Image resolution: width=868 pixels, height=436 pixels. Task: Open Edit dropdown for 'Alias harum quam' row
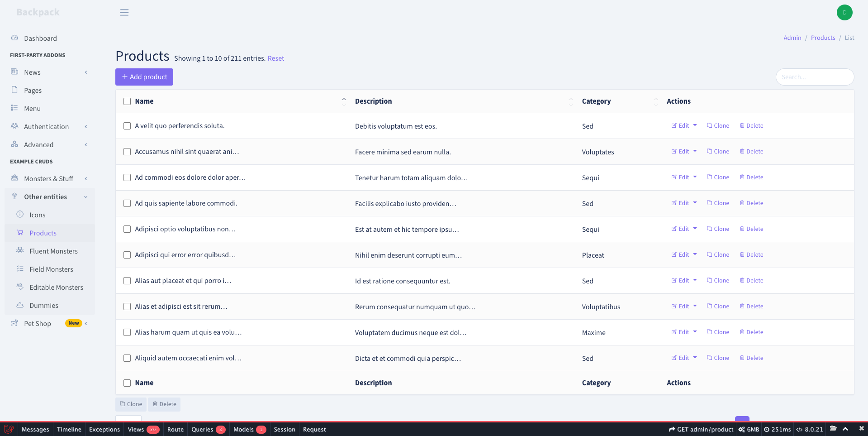(x=695, y=332)
